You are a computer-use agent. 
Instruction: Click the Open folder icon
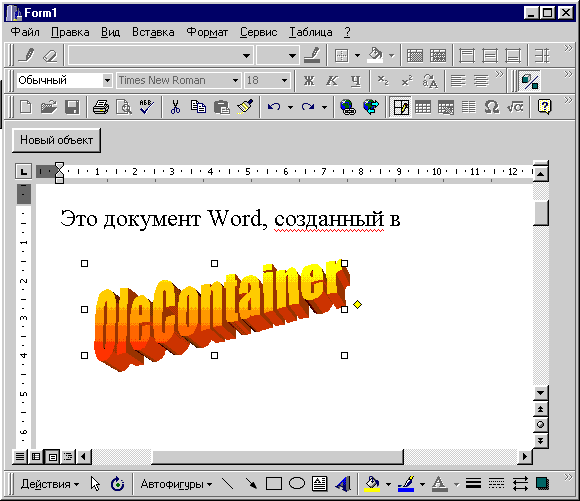(x=49, y=107)
